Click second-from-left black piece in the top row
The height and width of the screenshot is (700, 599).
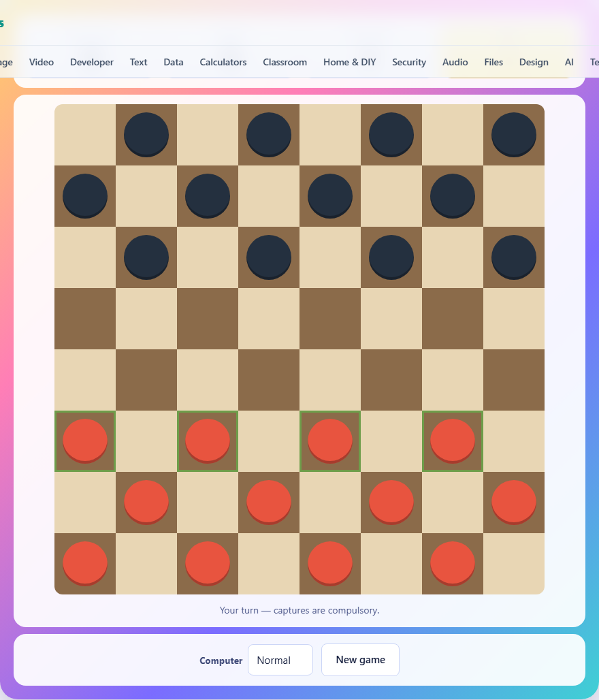tap(269, 134)
